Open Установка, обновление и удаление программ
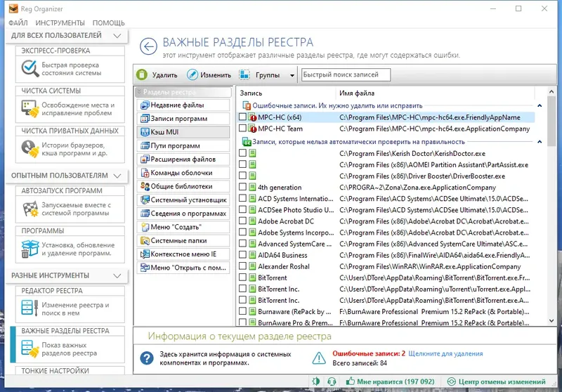 point(70,249)
